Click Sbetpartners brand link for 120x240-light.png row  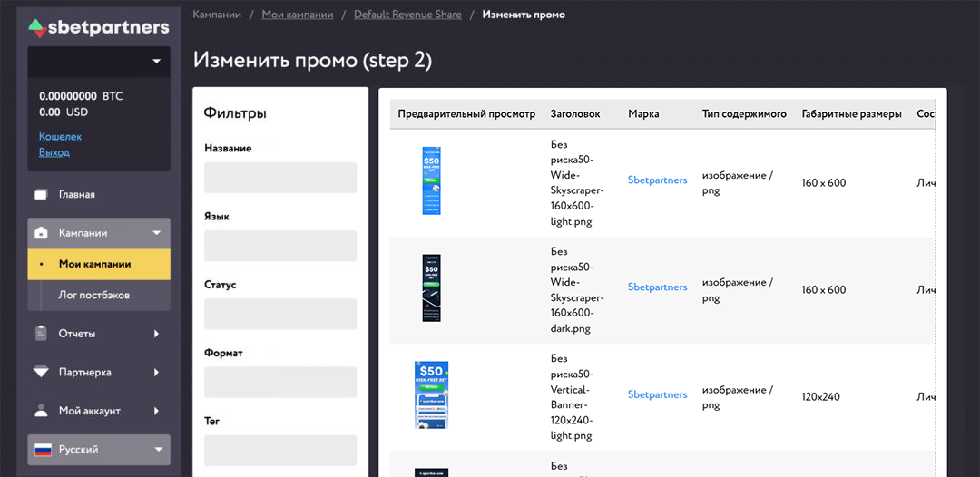coord(658,394)
